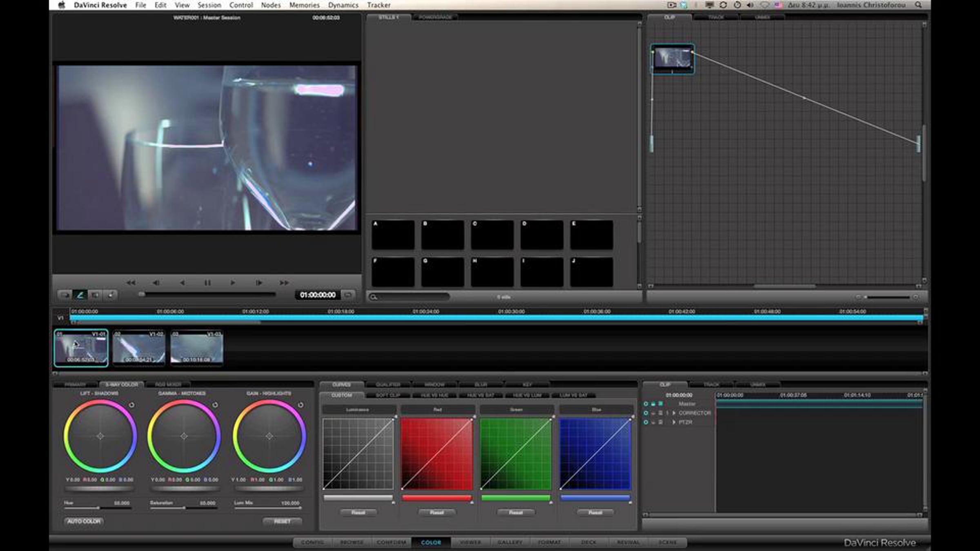Click memory slot A
980x551 pixels.
pyautogui.click(x=393, y=235)
